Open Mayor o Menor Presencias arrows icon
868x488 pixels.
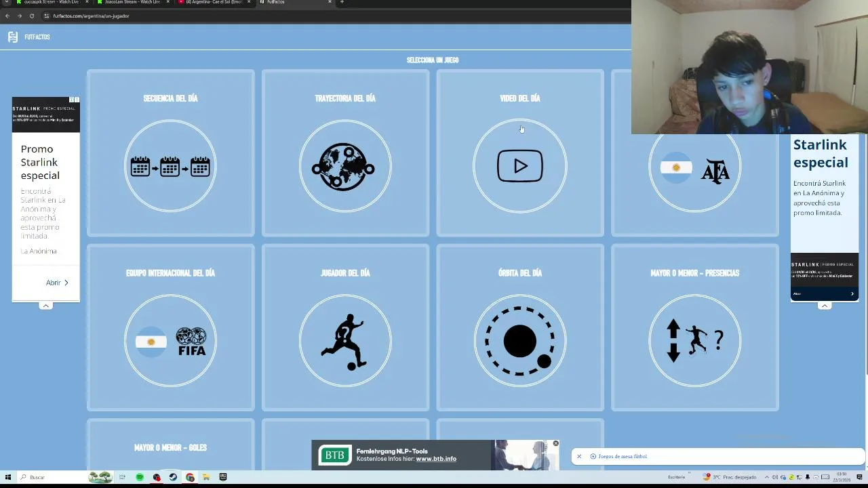(x=695, y=341)
